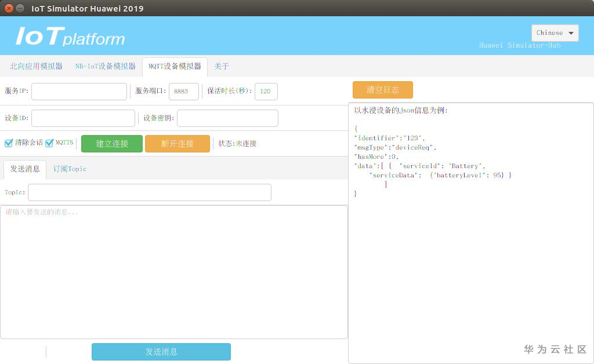Click the blue 发送消息 button
This screenshot has height=364, width=594.
[x=161, y=352]
